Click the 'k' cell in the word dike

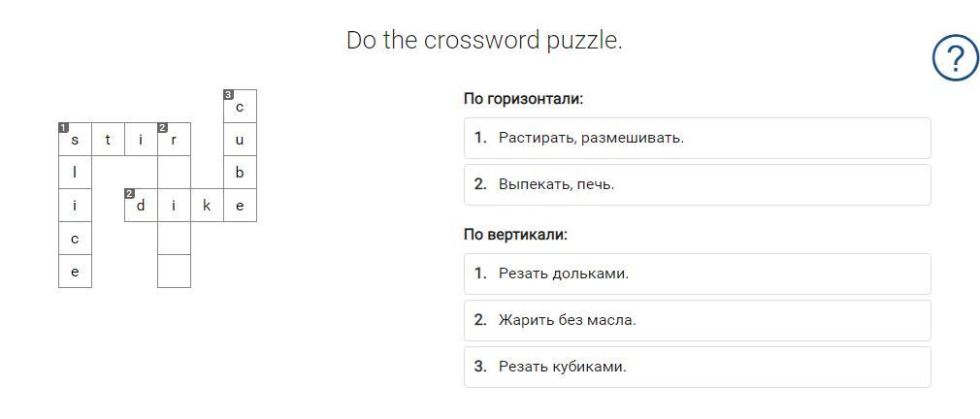pyautogui.click(x=207, y=206)
